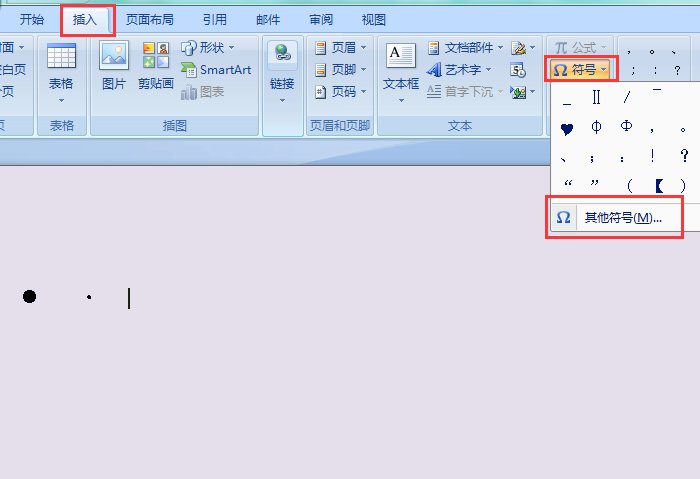Image resolution: width=700 pixels, height=479 pixels.
Task: Insert the semicolon in the 符号 dropdown panel
Action: click(x=592, y=158)
